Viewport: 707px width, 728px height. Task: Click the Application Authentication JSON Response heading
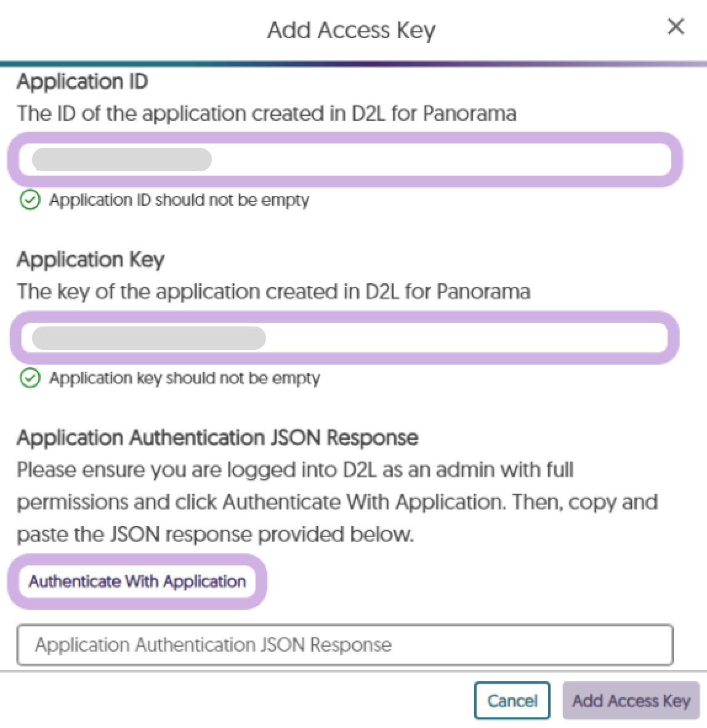pos(217,438)
